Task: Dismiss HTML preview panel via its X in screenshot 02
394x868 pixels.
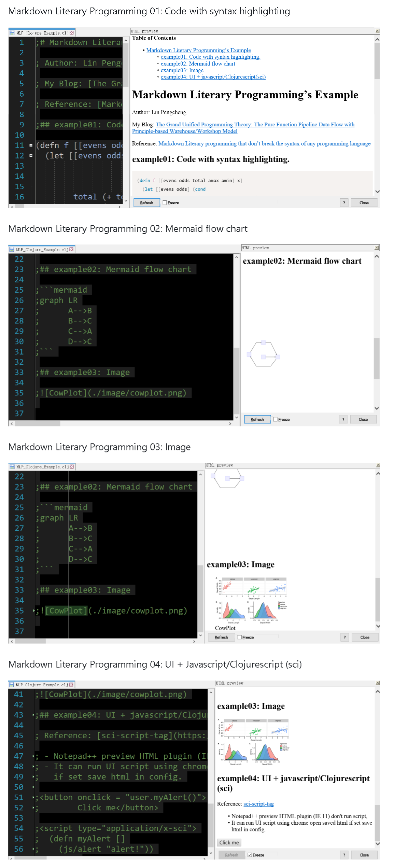Action: [x=377, y=248]
